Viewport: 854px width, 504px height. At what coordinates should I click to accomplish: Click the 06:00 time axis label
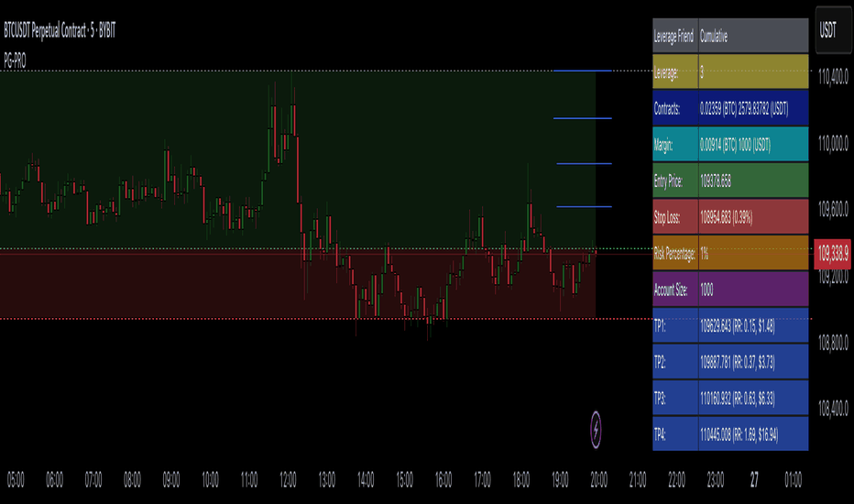[x=54, y=480]
